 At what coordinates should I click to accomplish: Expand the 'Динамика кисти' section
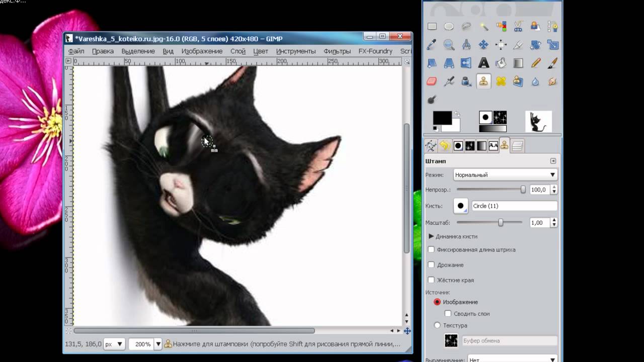431,236
